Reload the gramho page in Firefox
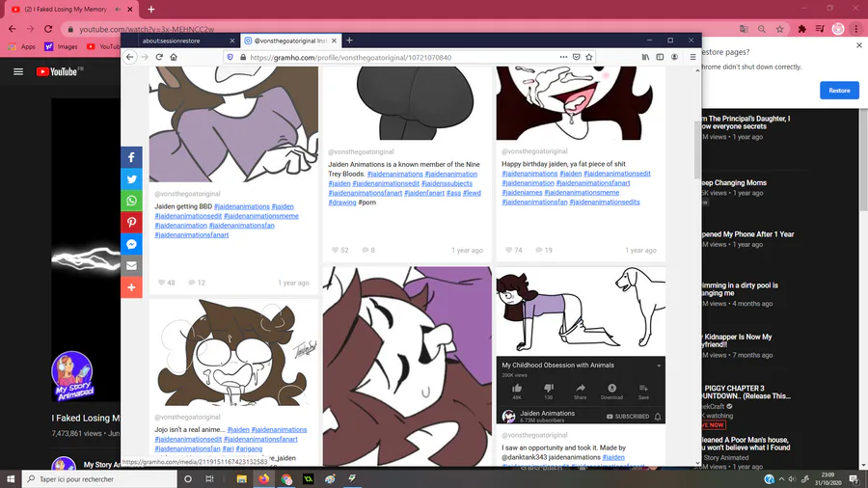This screenshot has height=488, width=868. pos(159,57)
